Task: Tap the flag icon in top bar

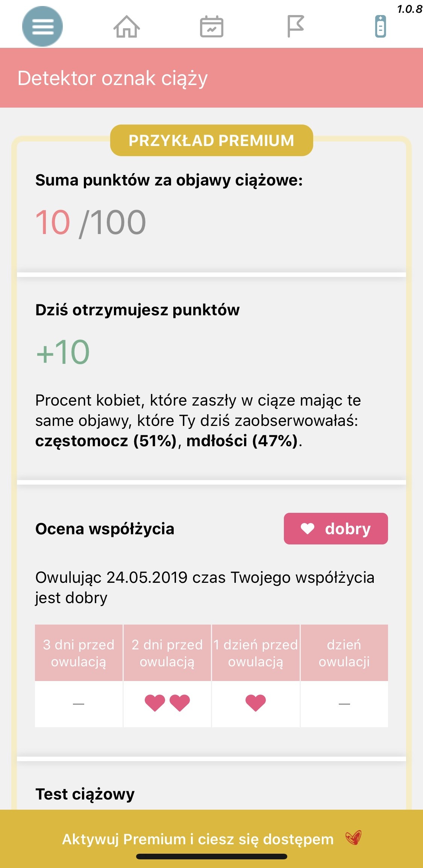Action: (296, 26)
